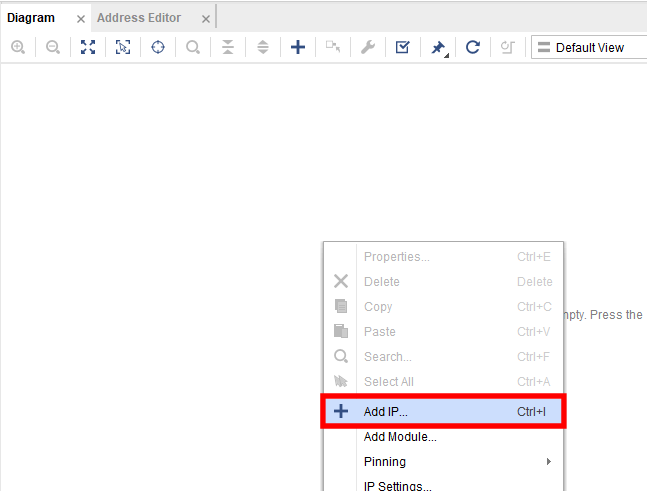Click the Paste entry in context menu

tap(443, 331)
